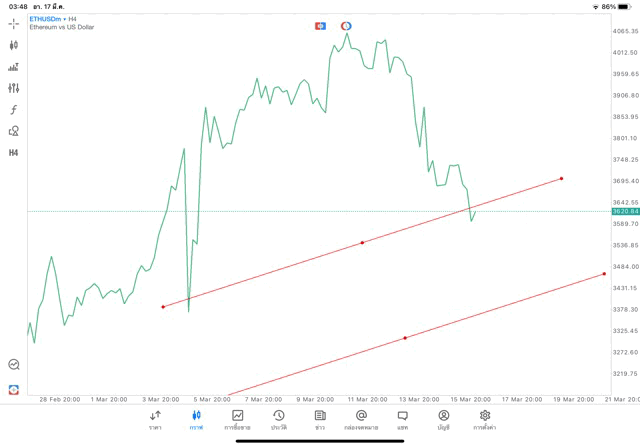Viewport: 640px width, 447px height.
Task: Open the indicators function icon
Action: [14, 109]
